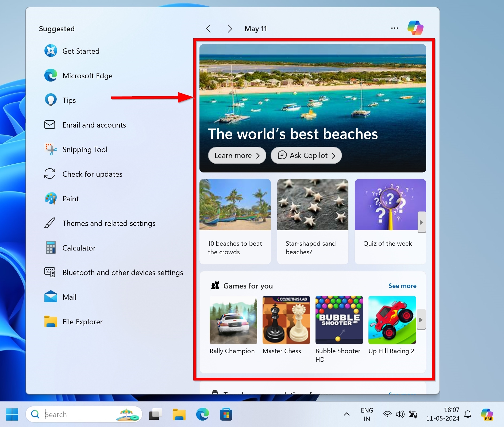Expand more beach cards with right arrow
The image size is (504, 427).
[x=422, y=222]
